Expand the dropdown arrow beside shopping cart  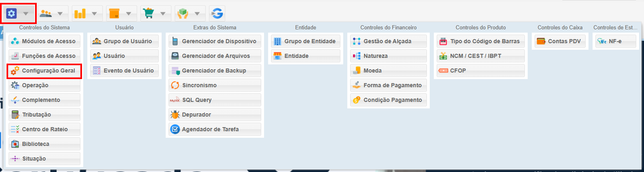[163, 14]
